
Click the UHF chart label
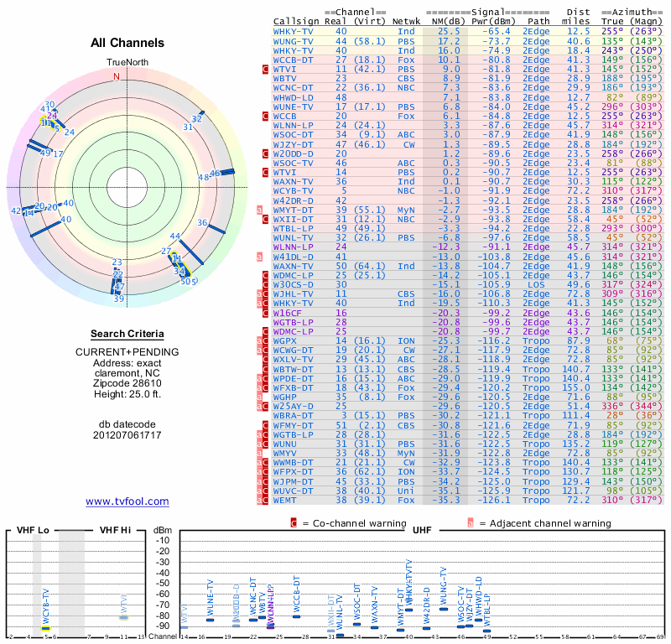click(x=422, y=531)
